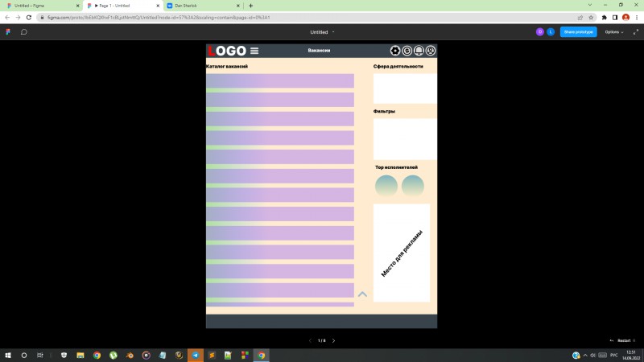The width and height of the screenshot is (644, 362).
Task: Share this page via address bar icon
Action: (x=580, y=17)
